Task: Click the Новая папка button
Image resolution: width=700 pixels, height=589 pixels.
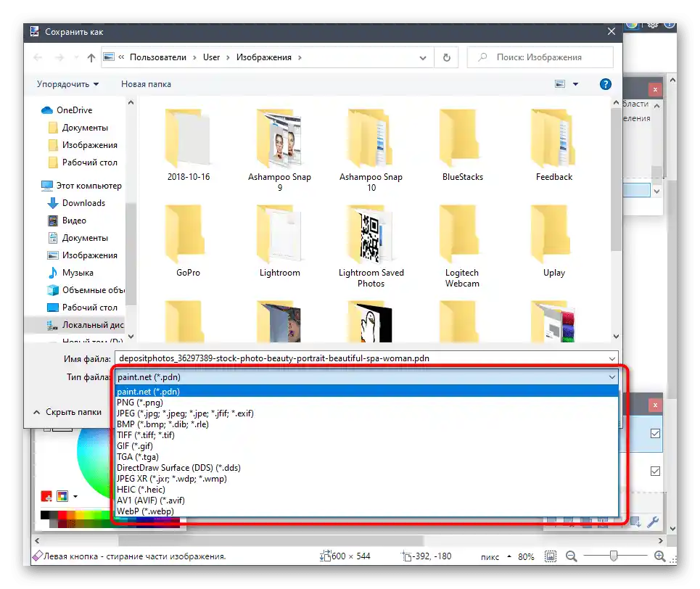Action: [x=146, y=84]
